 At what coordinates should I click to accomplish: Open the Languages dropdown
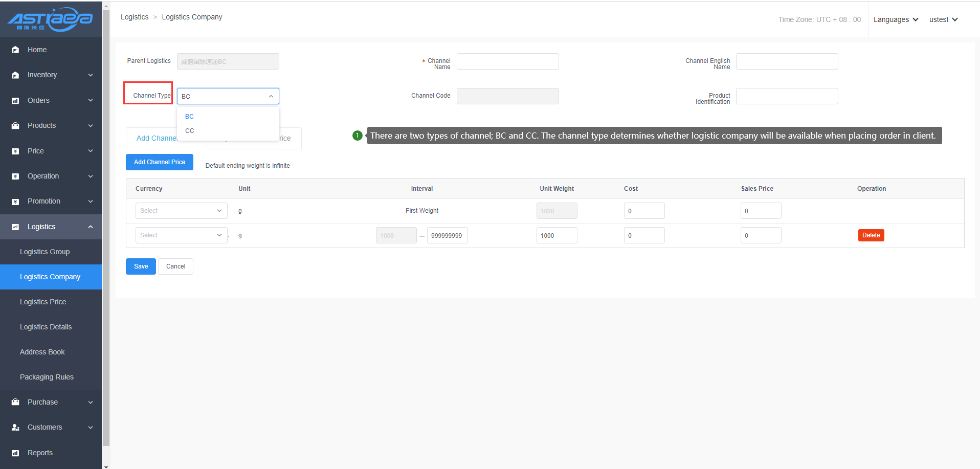(896, 19)
